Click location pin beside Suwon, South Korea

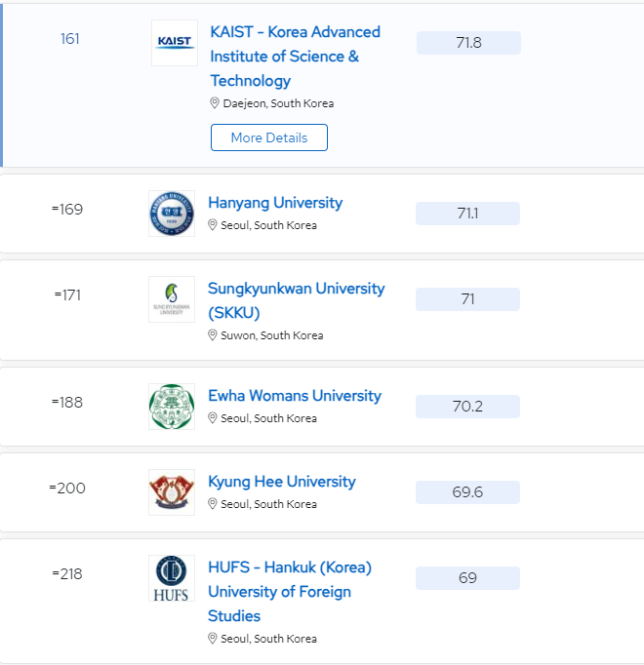[x=213, y=335]
